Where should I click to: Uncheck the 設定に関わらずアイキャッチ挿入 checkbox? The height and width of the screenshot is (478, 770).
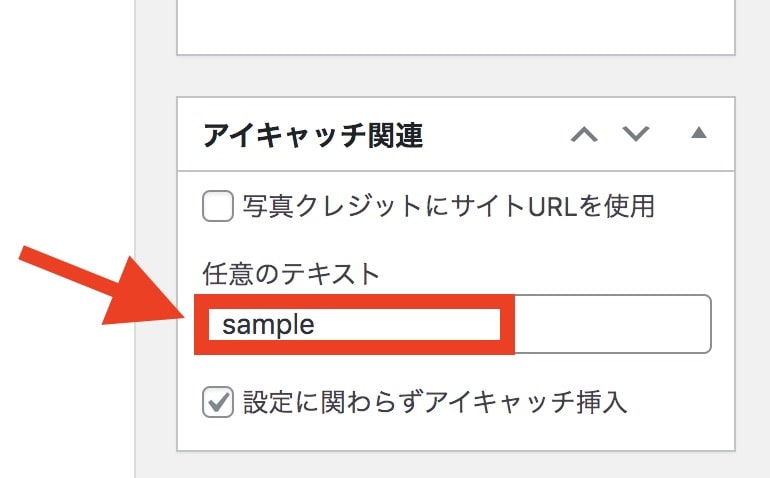pyautogui.click(x=218, y=402)
